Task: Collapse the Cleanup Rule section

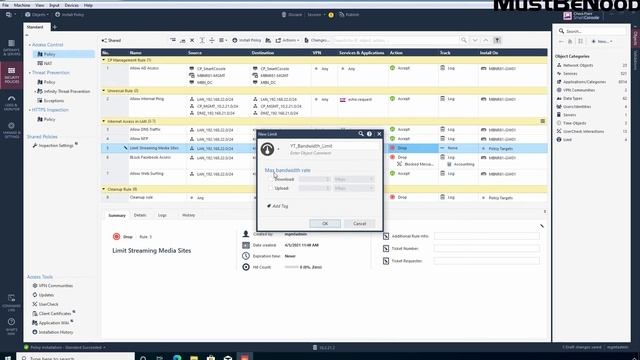Action: [104, 189]
